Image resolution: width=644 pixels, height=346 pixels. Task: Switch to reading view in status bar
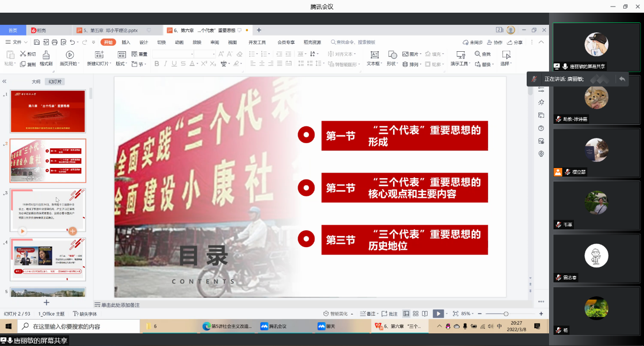pyautogui.click(x=425, y=314)
